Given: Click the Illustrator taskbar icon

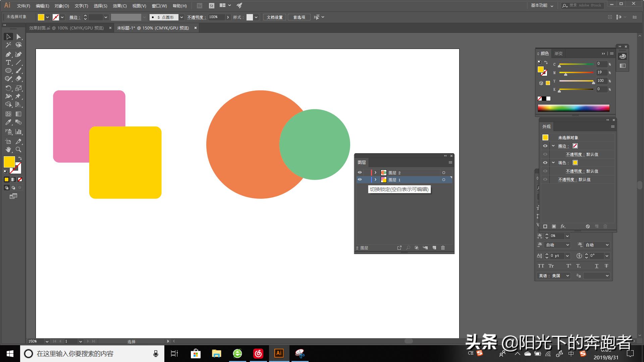Looking at the screenshot, I should pyautogui.click(x=279, y=353).
